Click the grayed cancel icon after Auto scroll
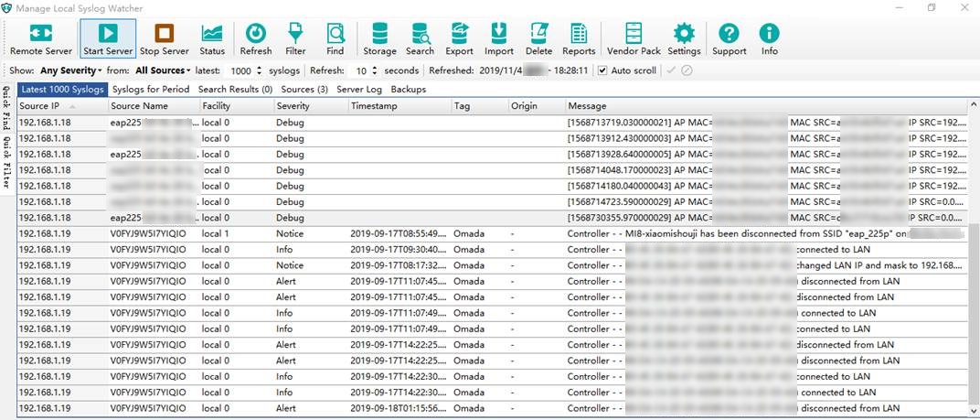The width and height of the screenshot is (980, 420). click(x=687, y=70)
